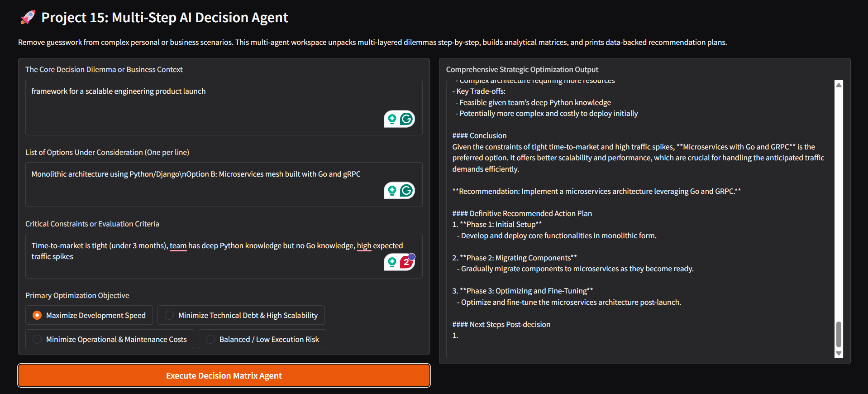868x394 pixels.
Task: Click the Grammarly icon in List of Options field
Action: (406, 191)
